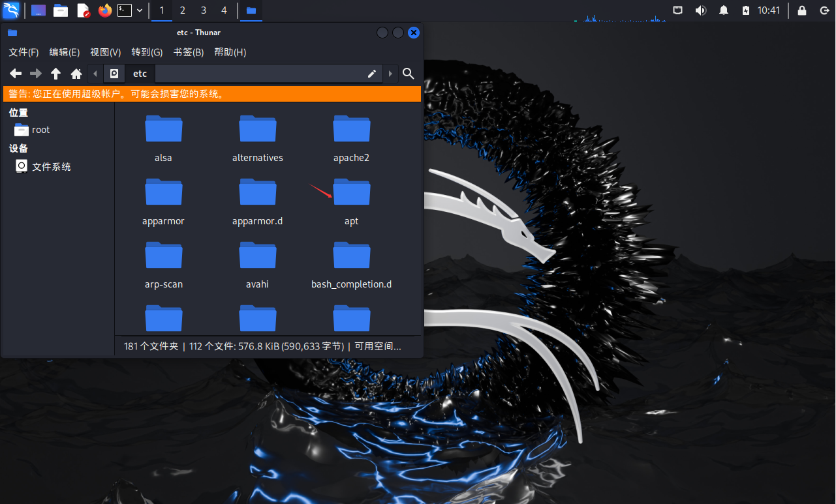Select the Thunar window button in taskbar
This screenshot has width=836, height=504.
[251, 10]
